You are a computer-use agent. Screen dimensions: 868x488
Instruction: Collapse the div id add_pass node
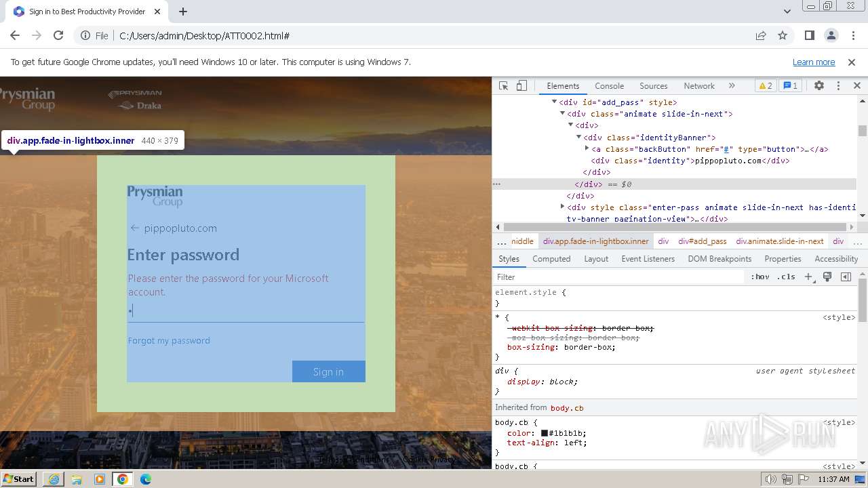click(x=554, y=102)
